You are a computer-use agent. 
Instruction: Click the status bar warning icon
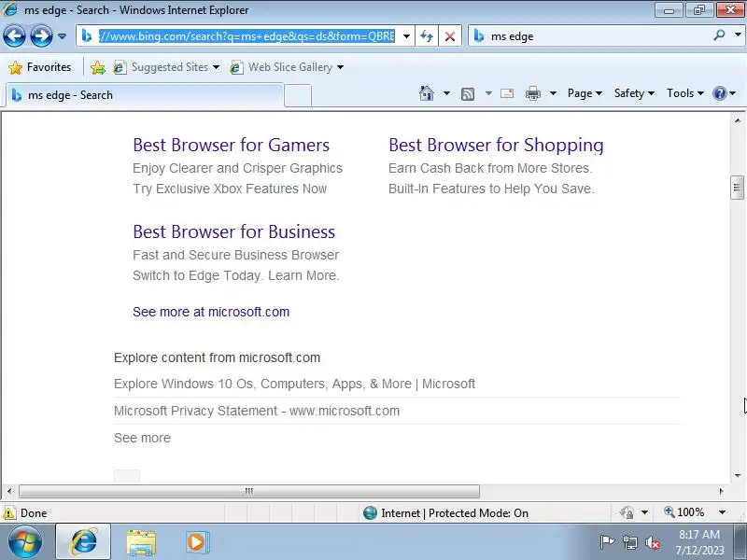[x=9, y=513]
